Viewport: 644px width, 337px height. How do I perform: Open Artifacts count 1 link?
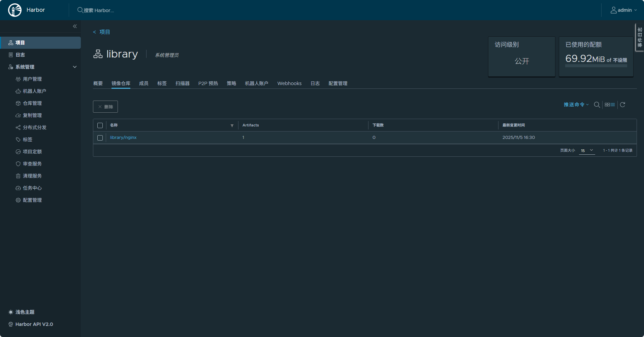[243, 138]
